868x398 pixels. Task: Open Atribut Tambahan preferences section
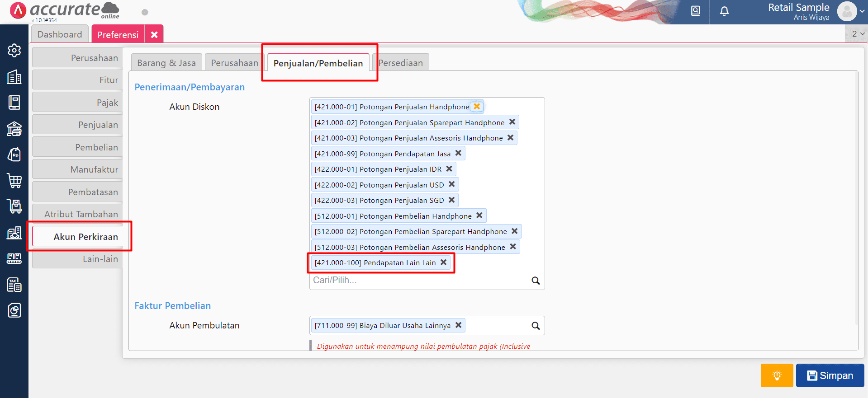(x=77, y=214)
